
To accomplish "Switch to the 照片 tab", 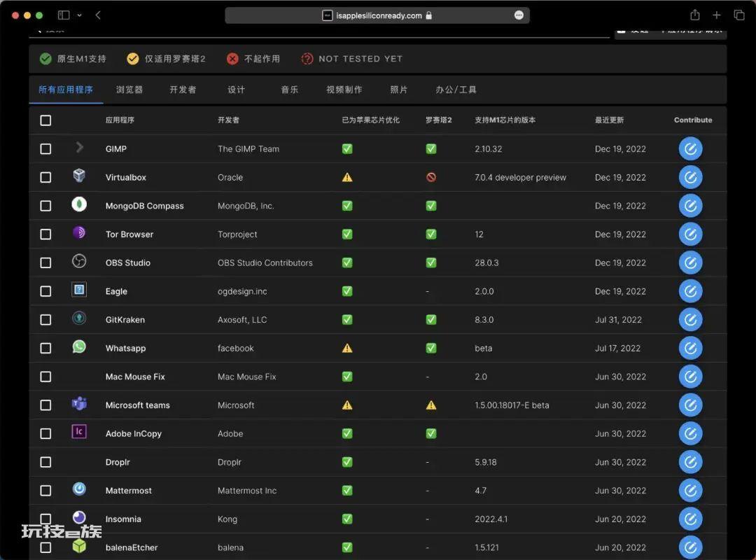I will [x=399, y=90].
